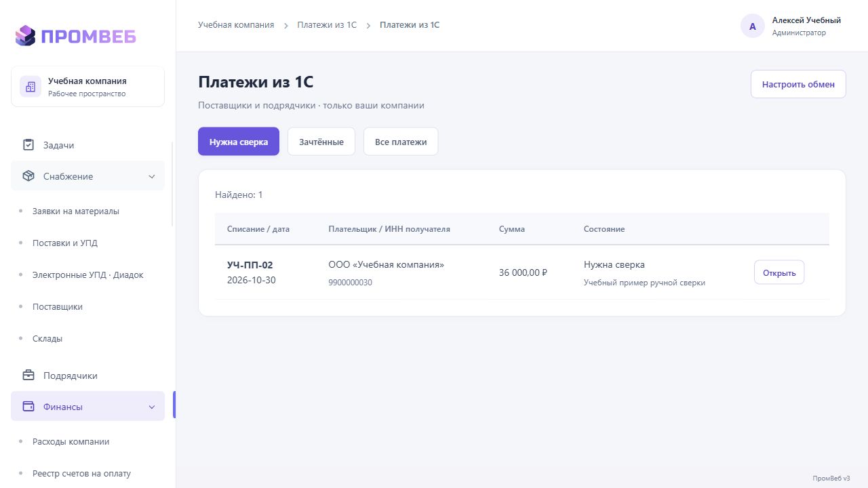Image resolution: width=868 pixels, height=488 pixels.
Task: Click the sidebar scrollbar
Action: 173,184
